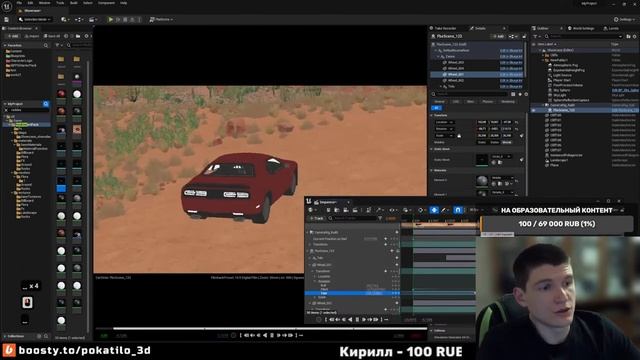The height and width of the screenshot is (360, 640).
Task: Click the Details search field
Action: coord(470,94)
